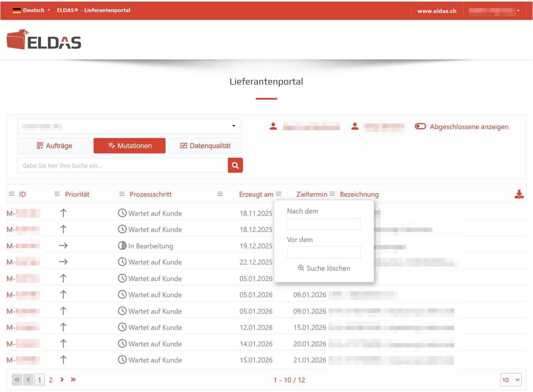Image resolution: width=533 pixels, height=392 pixels.
Task: Click the ELDAS logo
Action: point(44,40)
